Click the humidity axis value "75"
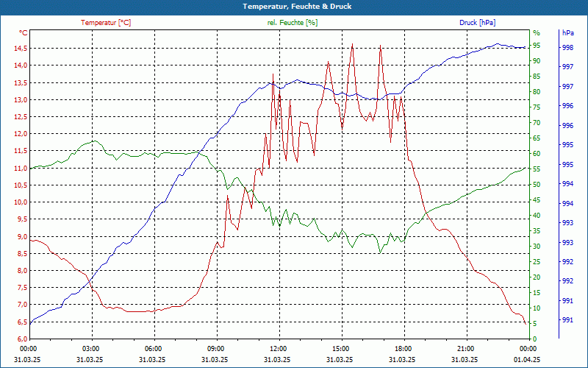This screenshot has height=368, width=588. pyautogui.click(x=537, y=107)
